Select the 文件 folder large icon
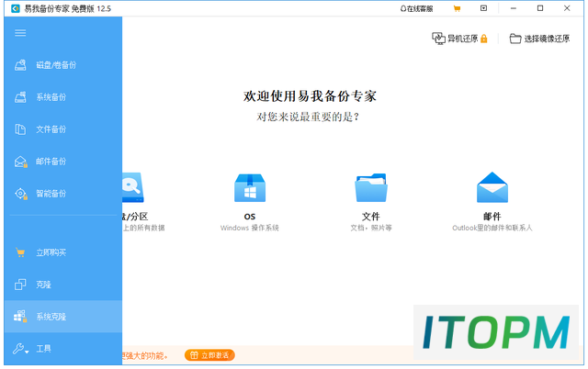This screenshot has width=588, height=369. click(x=371, y=187)
